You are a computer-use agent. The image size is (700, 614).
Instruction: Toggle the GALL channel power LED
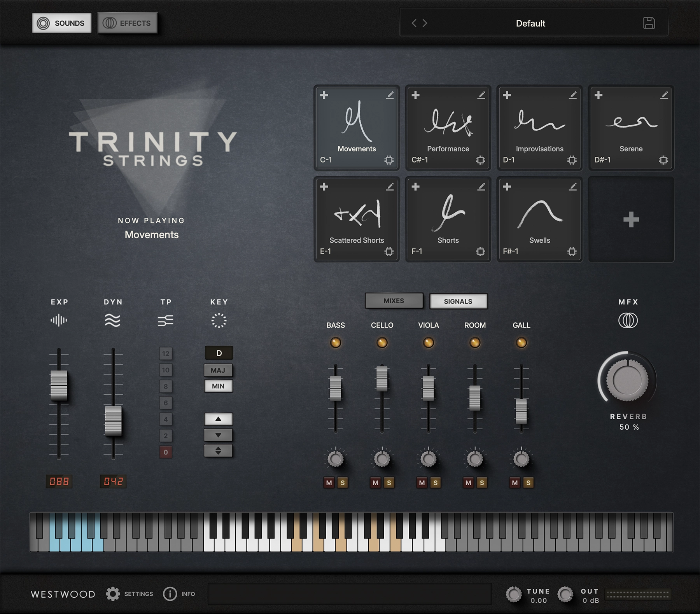coord(521,343)
